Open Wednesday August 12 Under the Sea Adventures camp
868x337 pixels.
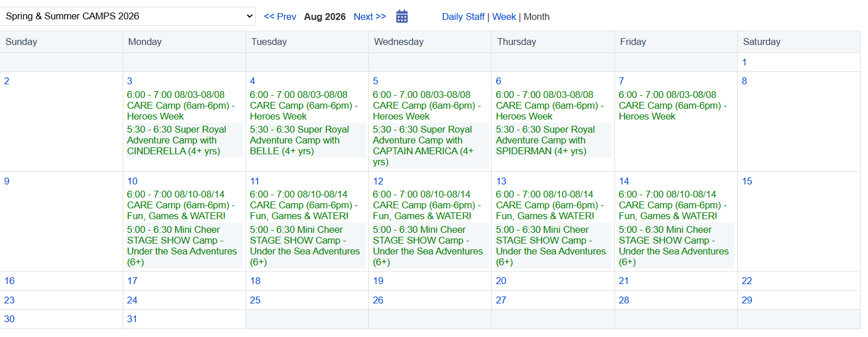click(x=427, y=245)
